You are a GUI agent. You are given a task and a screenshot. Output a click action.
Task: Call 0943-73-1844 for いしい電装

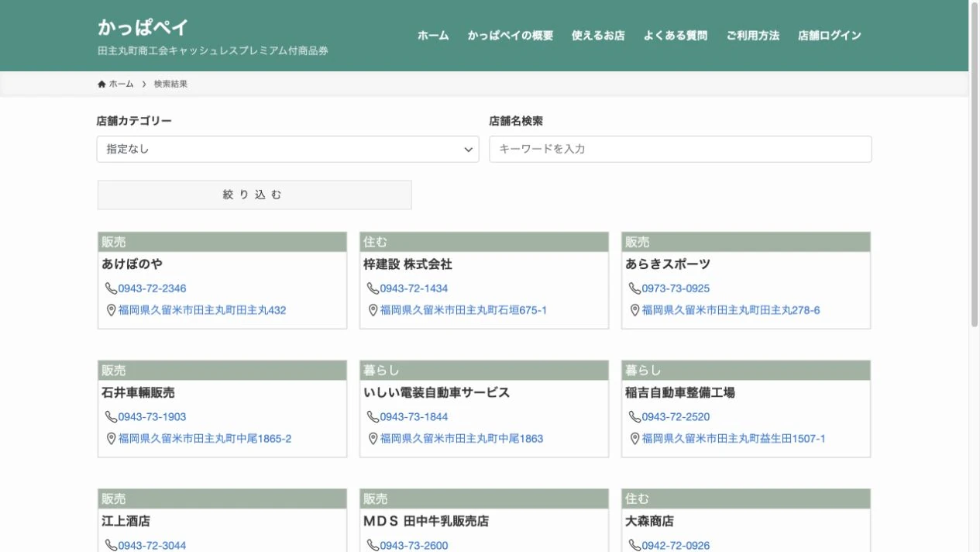click(414, 417)
